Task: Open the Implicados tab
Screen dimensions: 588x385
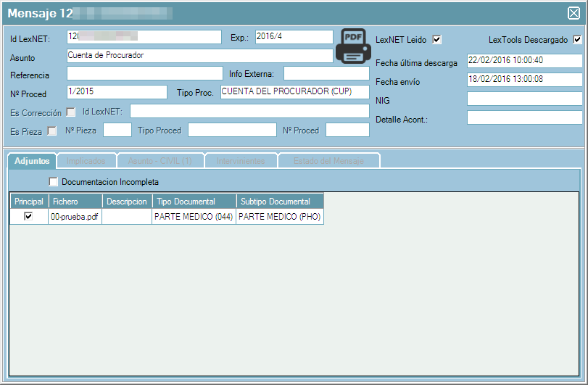Action: click(86, 160)
